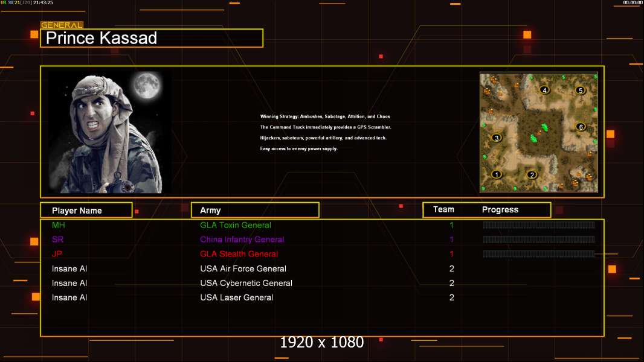Click start position 1 on the minimap
Screen dimensions: 644x362
tap(497, 174)
